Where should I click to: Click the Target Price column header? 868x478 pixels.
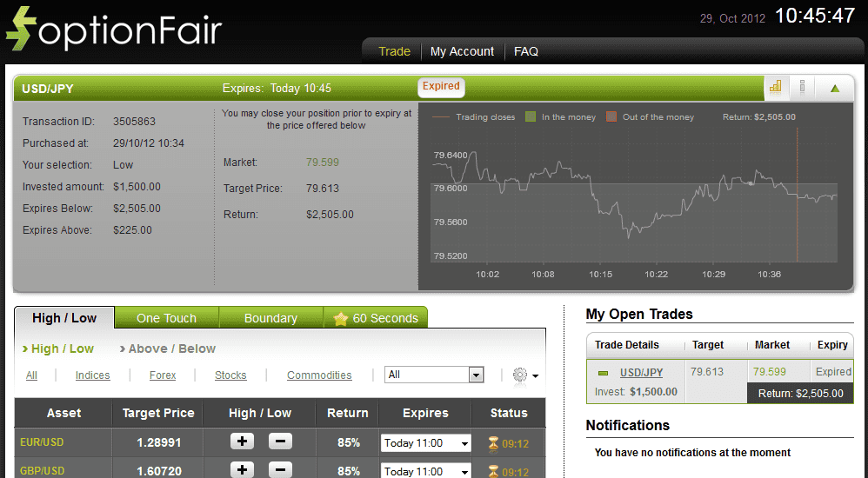(158, 413)
